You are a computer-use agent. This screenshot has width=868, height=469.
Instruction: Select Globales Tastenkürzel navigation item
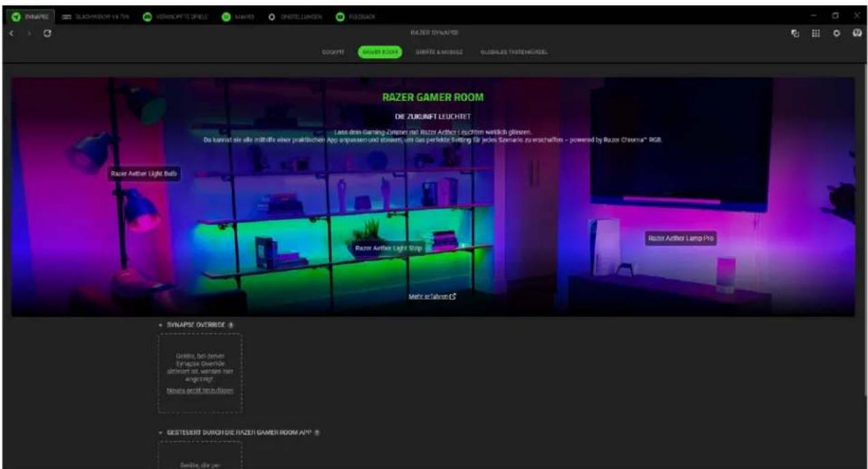click(x=514, y=52)
